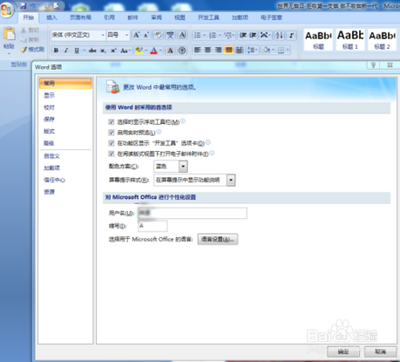Open the 配色方案 color scheme dropdown
The image size is (400, 362).
pyautogui.click(x=183, y=166)
